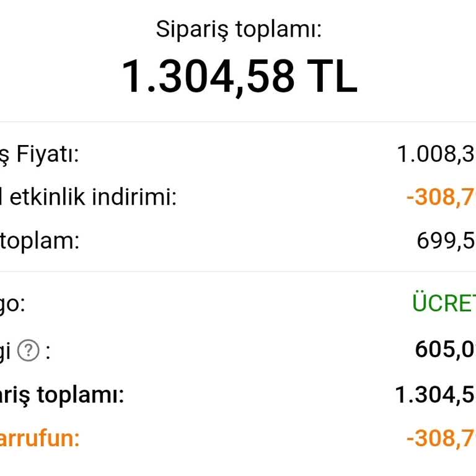
Task: Select the 1.008,3 price value
Action: pyautogui.click(x=436, y=154)
